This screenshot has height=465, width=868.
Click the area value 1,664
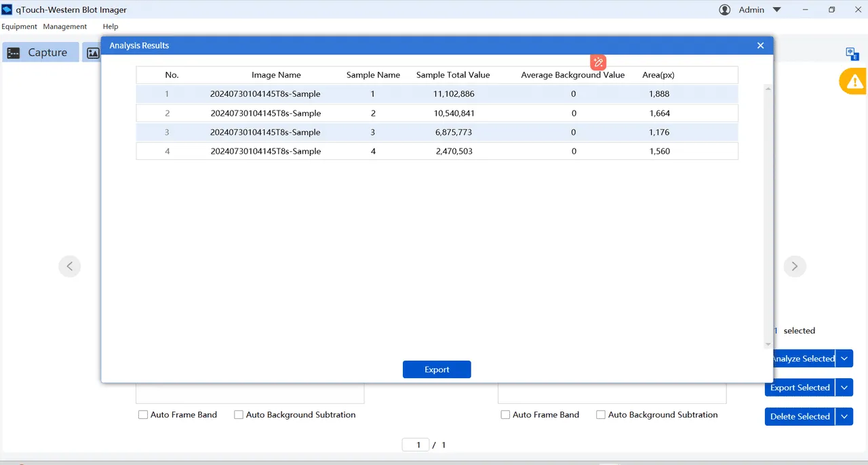pyautogui.click(x=659, y=113)
